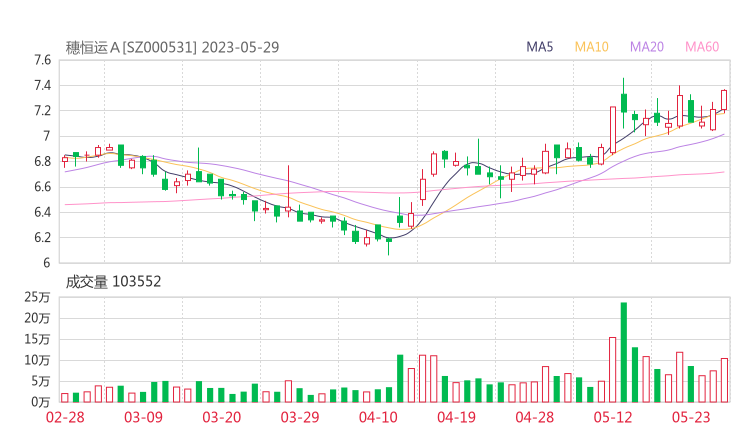The height and width of the screenshot is (440, 740).
Task: Click the 成交量 103552 volume label
Action: click(x=113, y=281)
